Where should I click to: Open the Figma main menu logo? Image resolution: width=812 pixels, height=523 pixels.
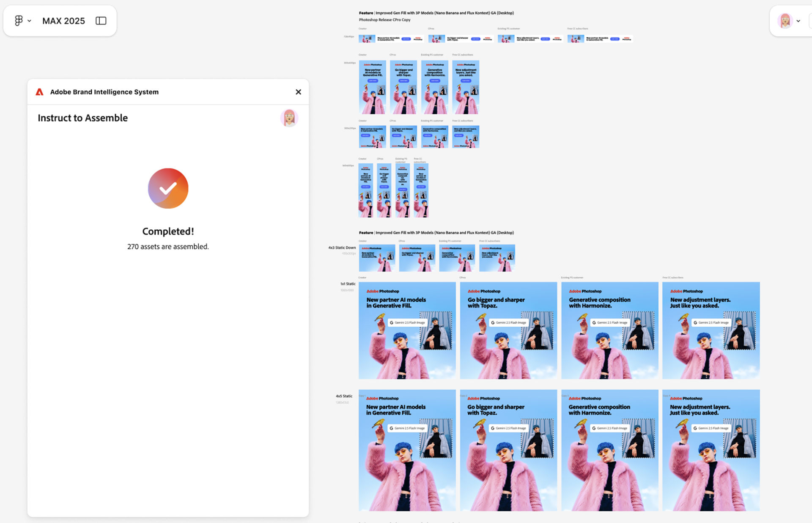click(x=18, y=20)
